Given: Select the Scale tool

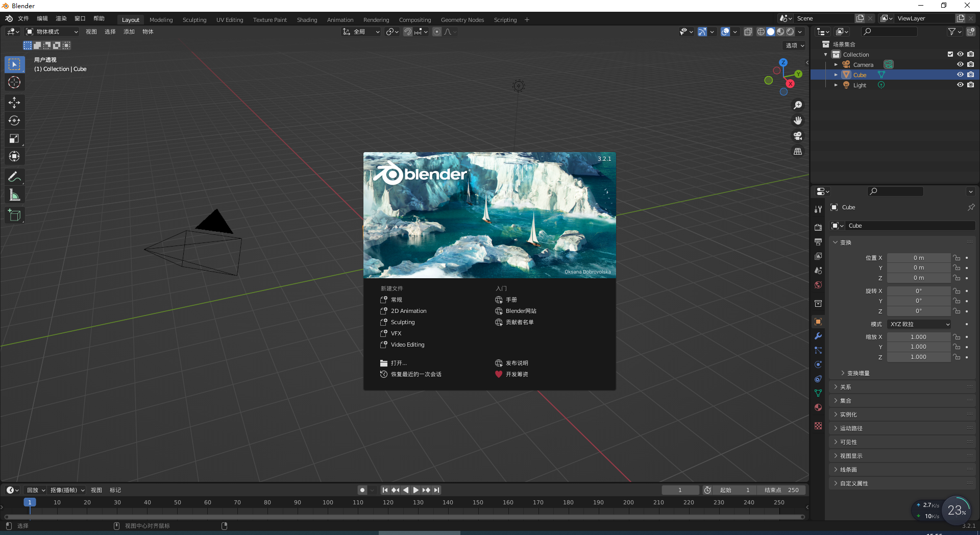Looking at the screenshot, I should 14,138.
